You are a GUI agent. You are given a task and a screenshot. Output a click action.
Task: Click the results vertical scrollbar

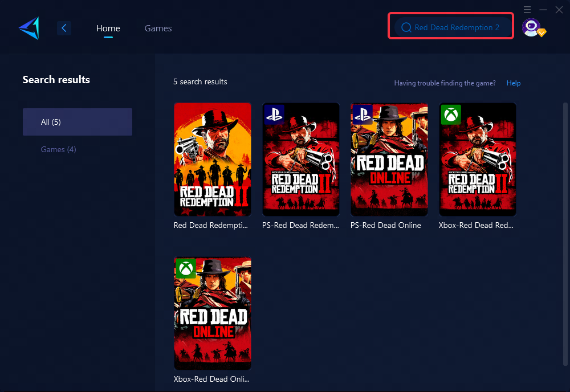[565, 234]
